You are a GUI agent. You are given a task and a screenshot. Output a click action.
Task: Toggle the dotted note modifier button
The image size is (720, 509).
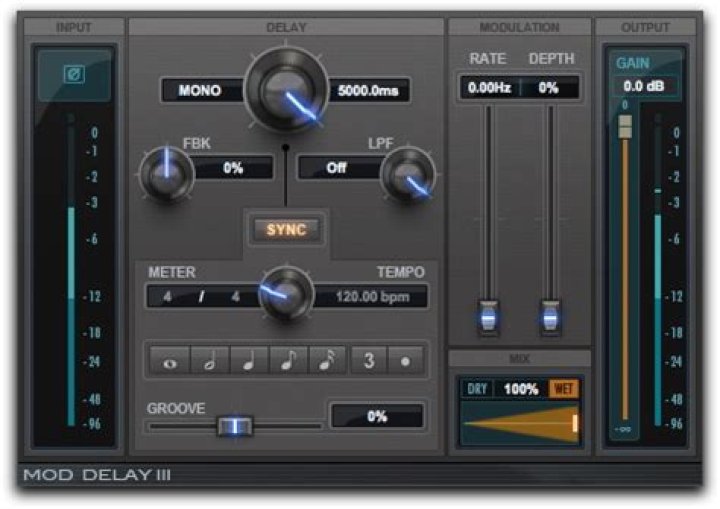tap(405, 362)
